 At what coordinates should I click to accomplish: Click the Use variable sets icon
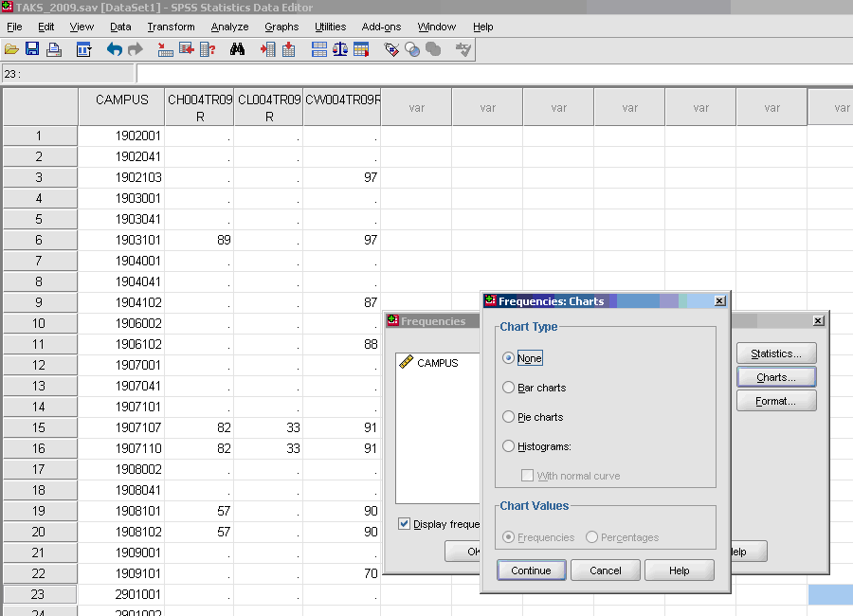click(x=412, y=50)
